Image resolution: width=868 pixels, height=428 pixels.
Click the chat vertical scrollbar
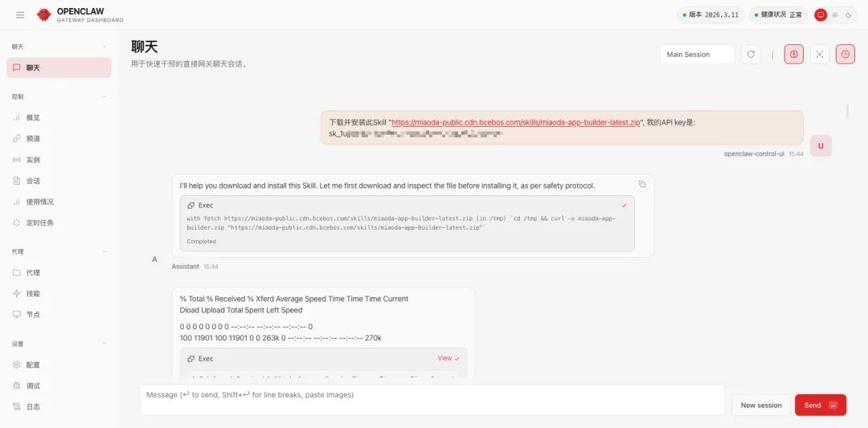[x=846, y=111]
